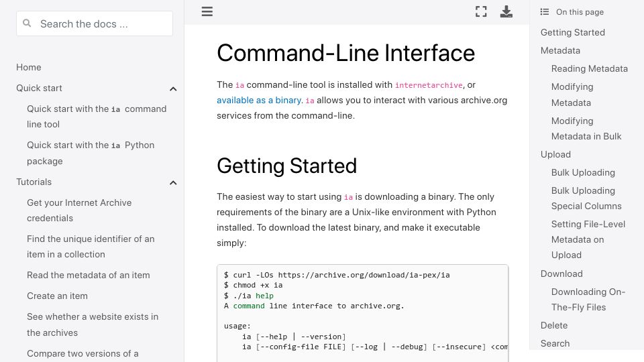Open the Quick start nav entry

pyautogui.click(x=39, y=88)
